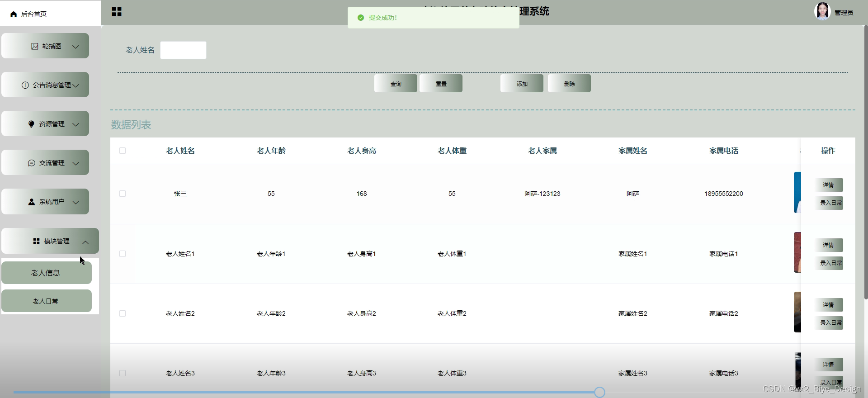Open 详情 for the 张三 row
This screenshot has height=398, width=868.
pos(829,185)
